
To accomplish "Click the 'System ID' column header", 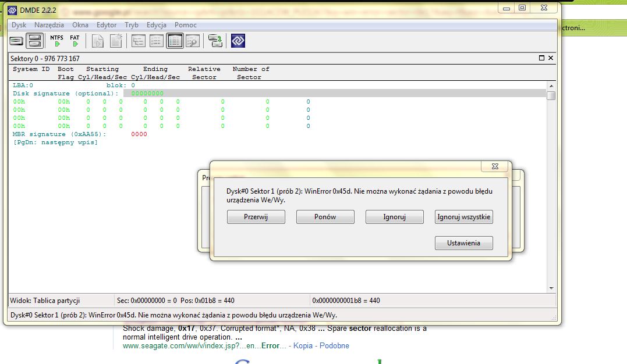I will pos(31,69).
